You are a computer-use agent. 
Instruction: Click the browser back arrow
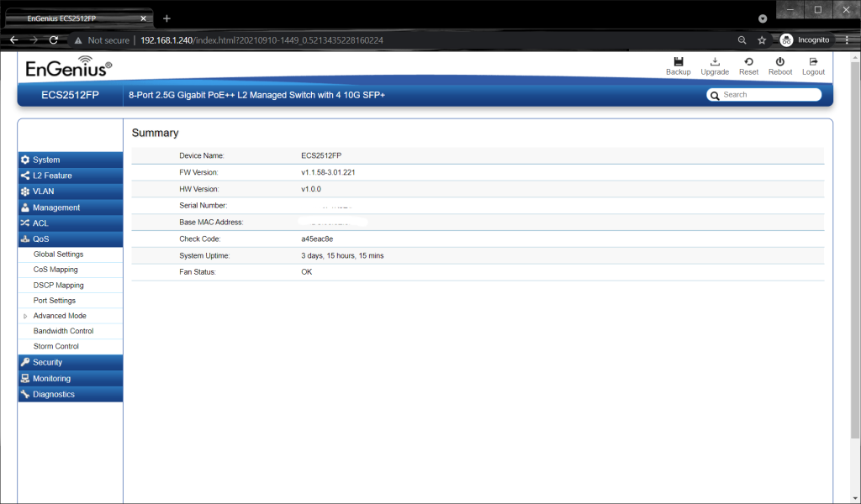click(x=14, y=40)
